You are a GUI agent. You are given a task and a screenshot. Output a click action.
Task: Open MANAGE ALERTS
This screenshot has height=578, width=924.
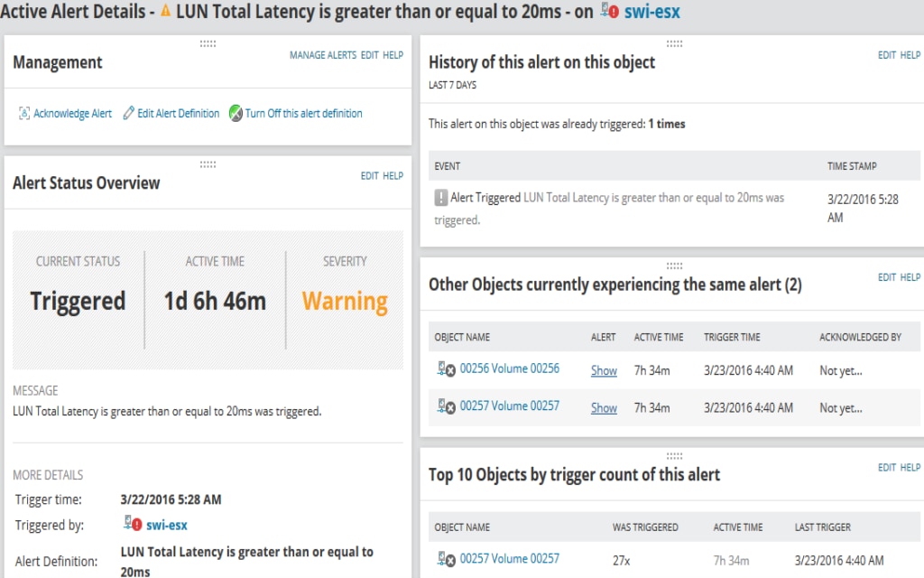(322, 55)
